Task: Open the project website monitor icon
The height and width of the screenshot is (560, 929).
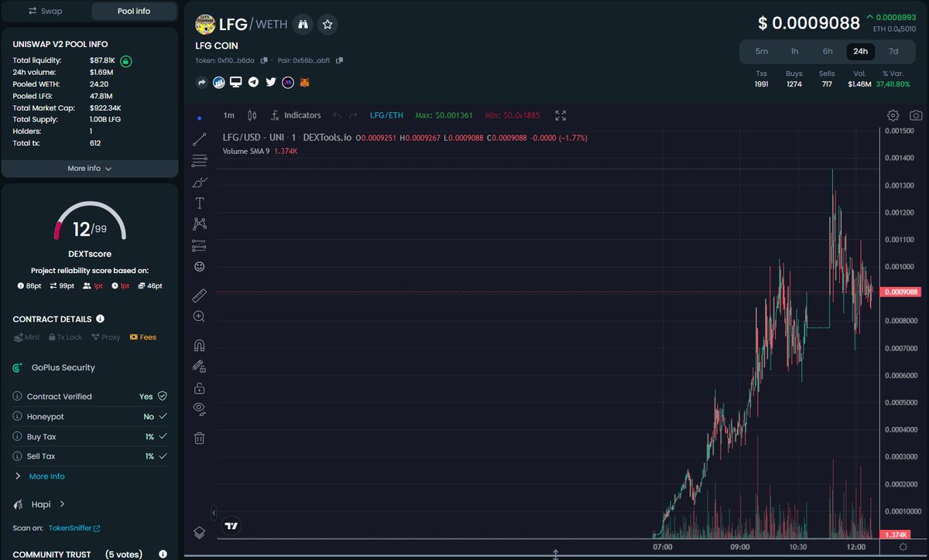Action: click(236, 82)
